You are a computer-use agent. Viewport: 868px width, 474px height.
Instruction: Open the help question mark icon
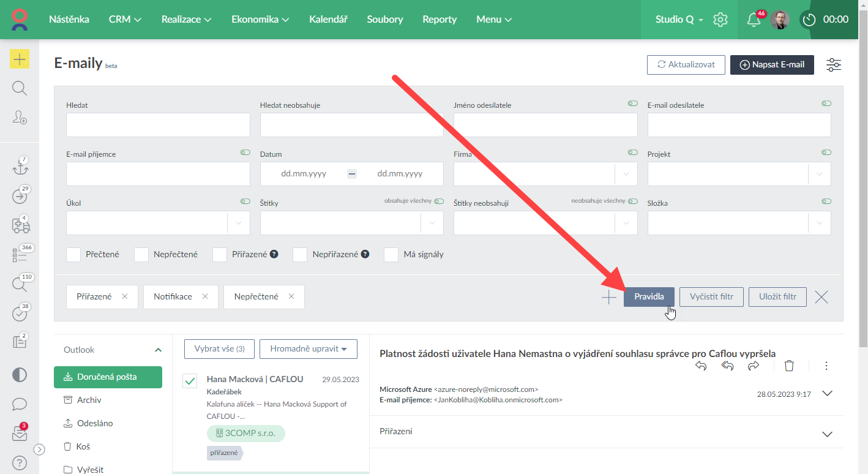pos(20,462)
